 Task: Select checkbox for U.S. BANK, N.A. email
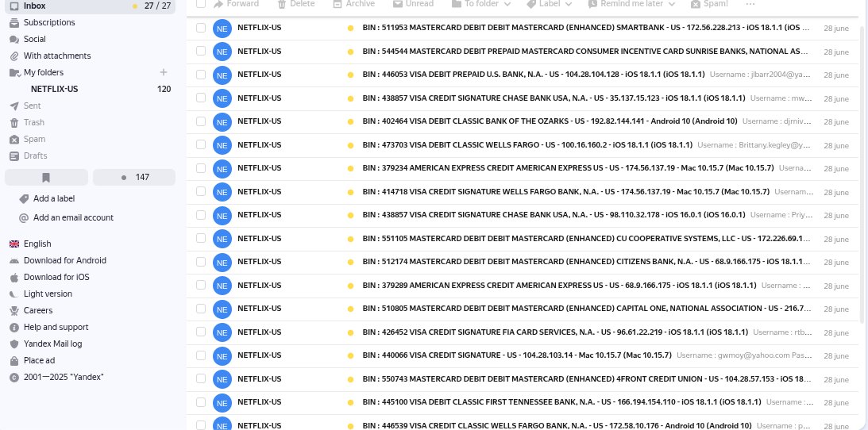[201, 74]
